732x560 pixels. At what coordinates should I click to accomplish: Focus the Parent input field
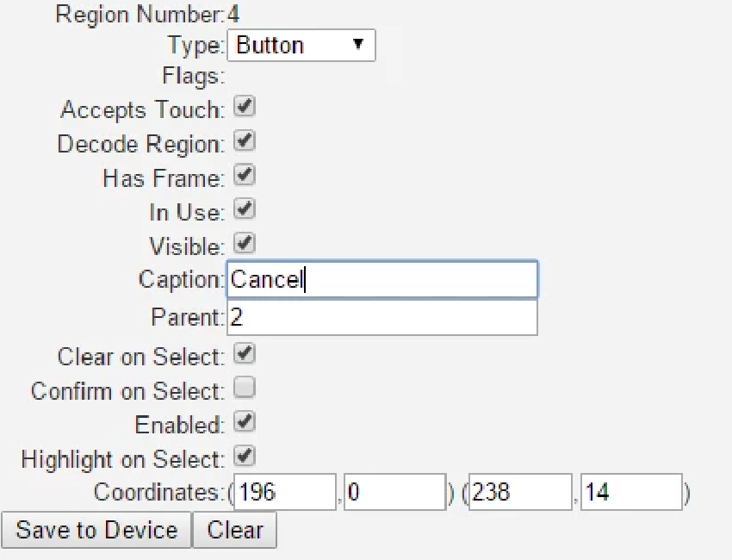pos(382,317)
